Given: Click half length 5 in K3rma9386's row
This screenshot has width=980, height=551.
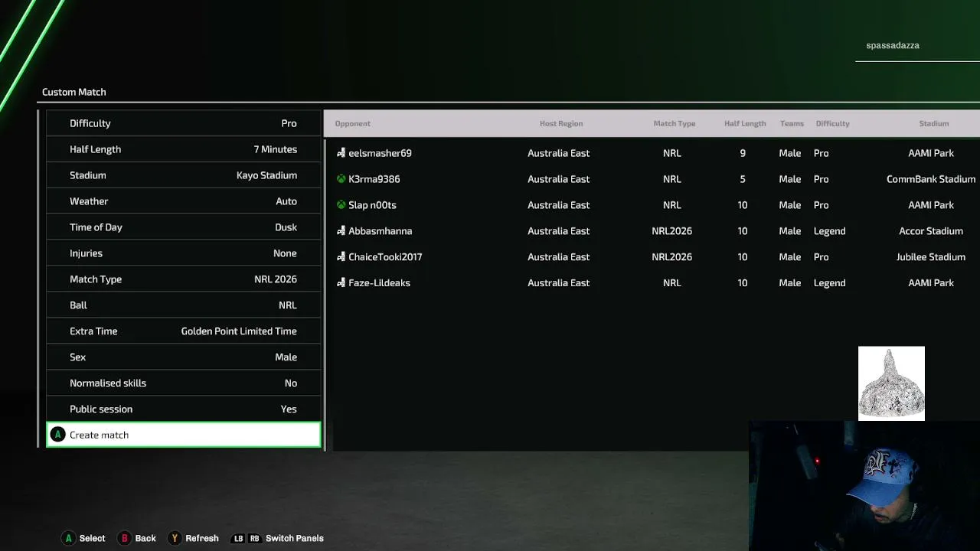Looking at the screenshot, I should [743, 179].
